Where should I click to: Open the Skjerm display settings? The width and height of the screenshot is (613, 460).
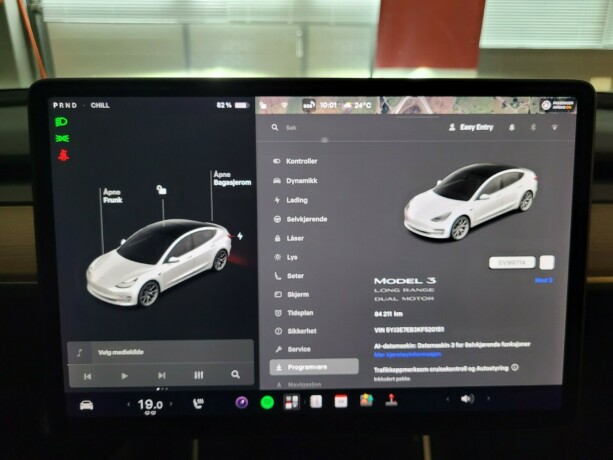292,294
